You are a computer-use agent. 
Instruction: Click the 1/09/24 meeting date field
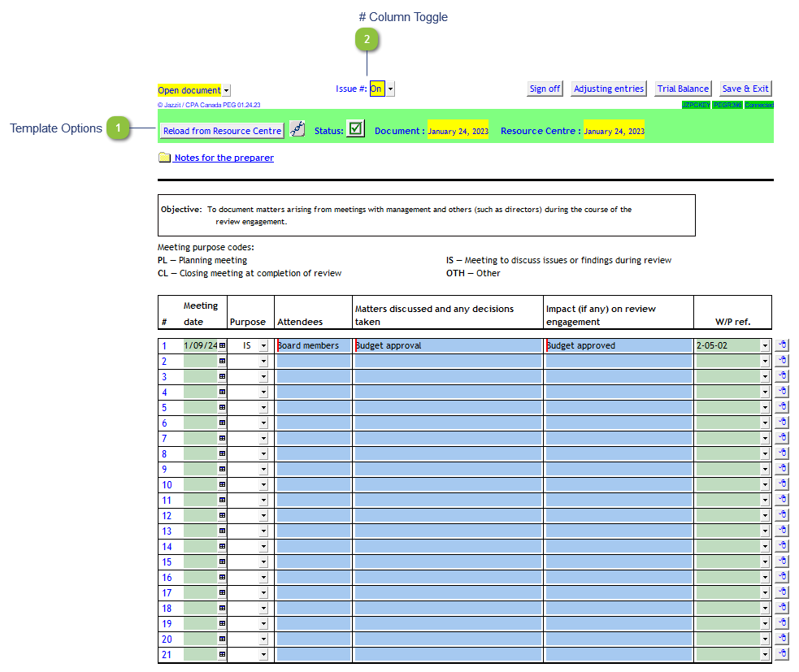pos(201,345)
